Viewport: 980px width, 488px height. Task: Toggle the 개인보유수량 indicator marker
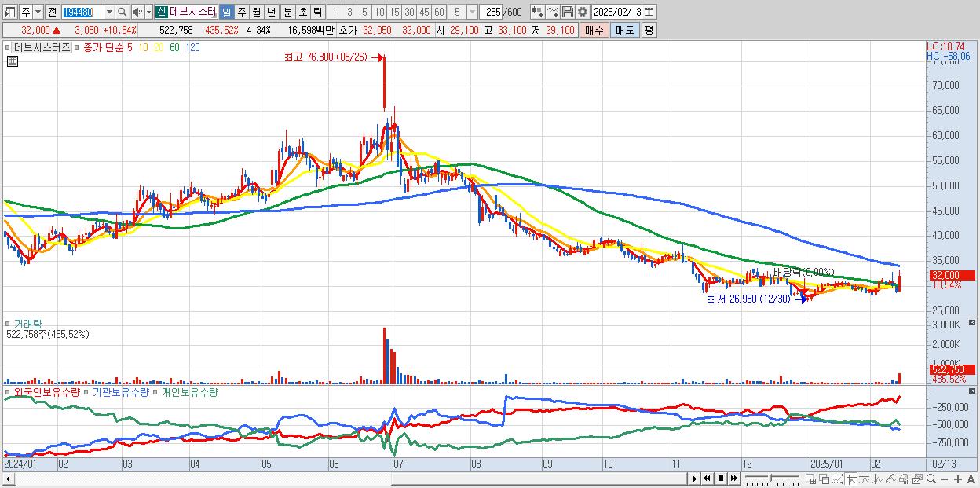click(156, 391)
